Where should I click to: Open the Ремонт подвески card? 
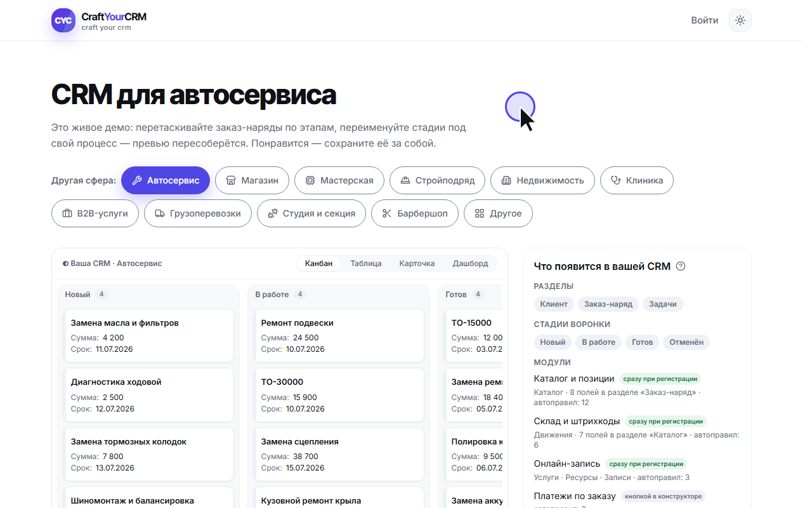(x=339, y=336)
